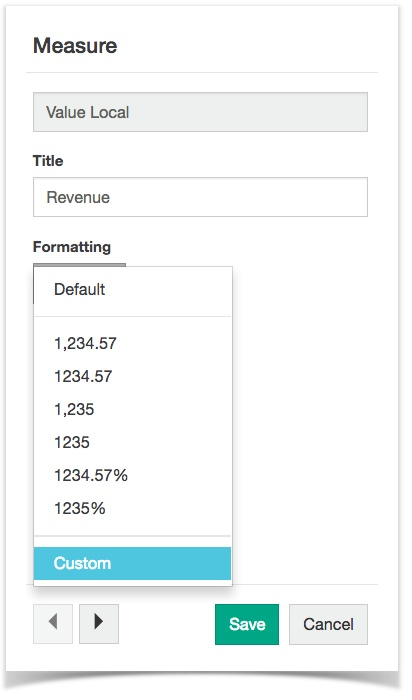Click the left arrow previous icon
This screenshot has width=412, height=700.
53,624
